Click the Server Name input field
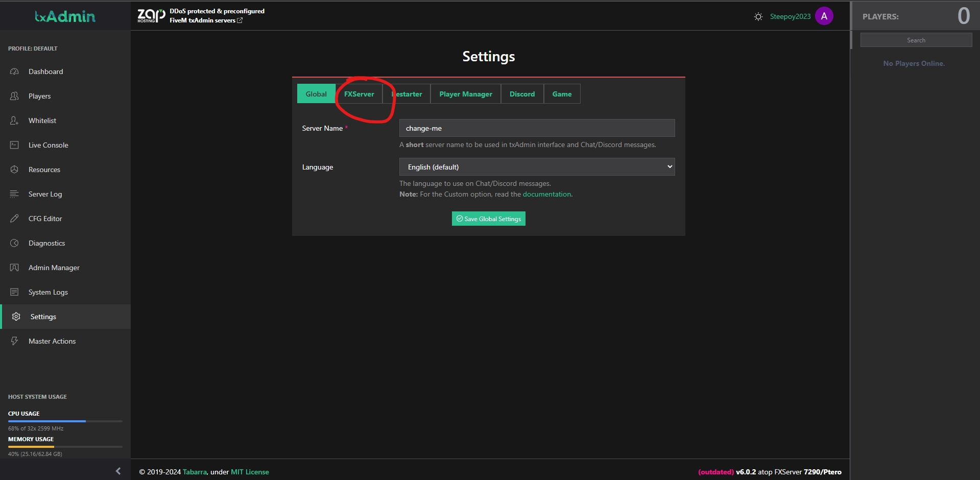 [x=537, y=128]
